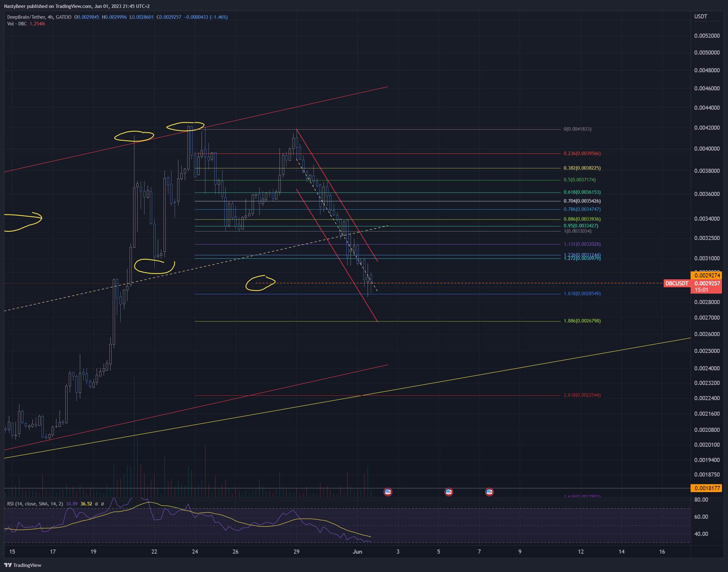Click the red 0.0029257 last price label
Screen dimensions: 728x572
[707, 283]
